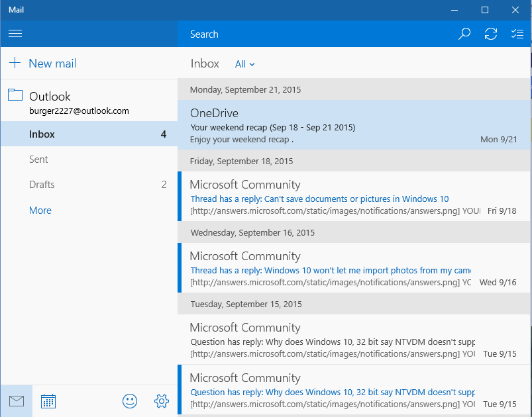The height and width of the screenshot is (417, 532).
Task: Open the smiley feedback icon
Action: tap(130, 401)
